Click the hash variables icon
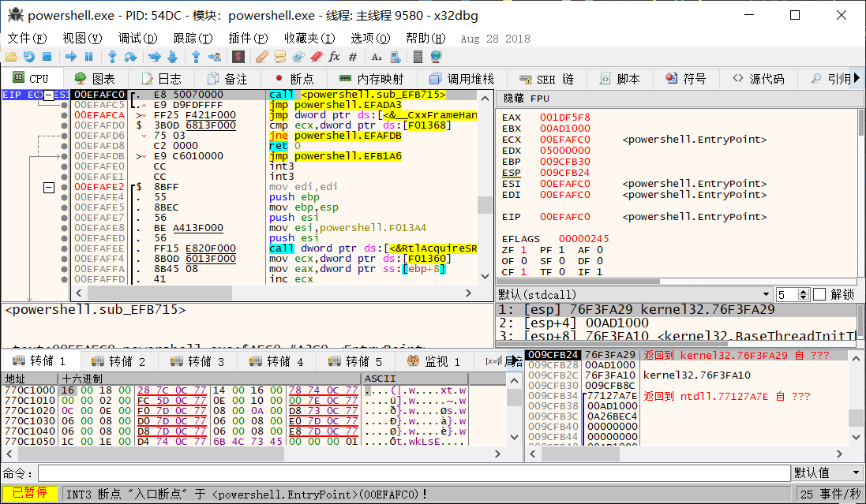Viewport: 866px width, 504px height. click(x=353, y=57)
